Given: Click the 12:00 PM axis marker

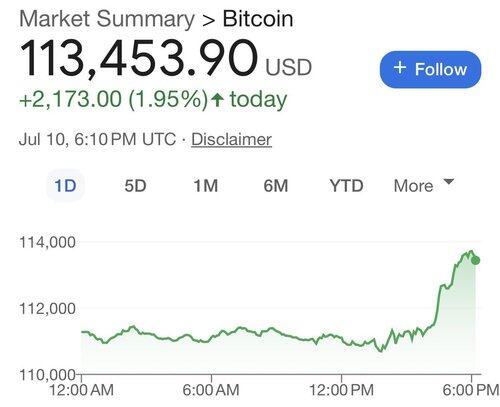Looking at the screenshot, I should (341, 390).
